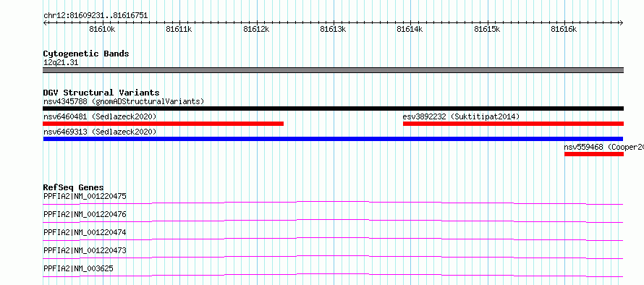Click the chr12:81609231..81616751 coordinate label
The height and width of the screenshot is (285, 644).
pos(96,16)
